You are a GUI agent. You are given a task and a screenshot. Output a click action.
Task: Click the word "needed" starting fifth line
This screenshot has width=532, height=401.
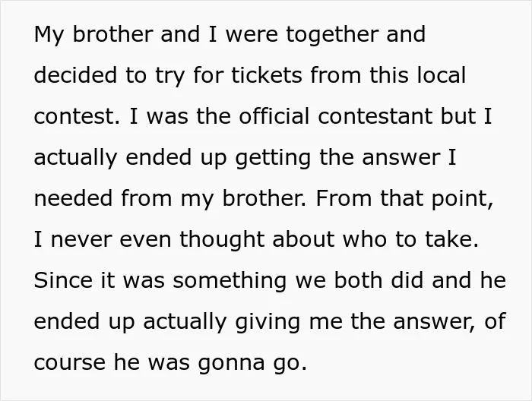tap(73, 198)
